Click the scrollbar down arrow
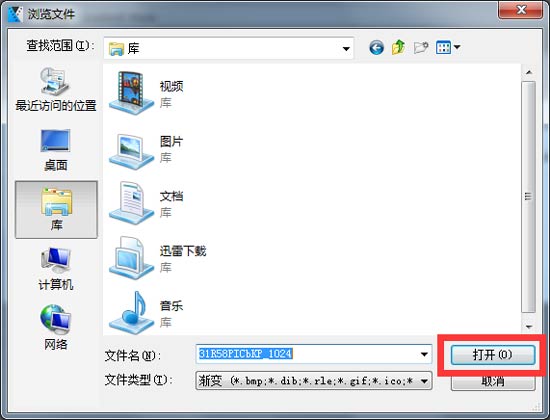 click(x=529, y=327)
